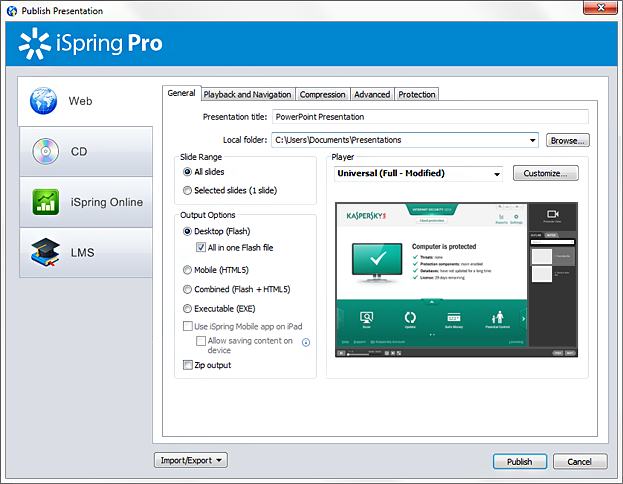Screen dimensions: 623x484
Task: Click the LMS destination label
Action: point(83,252)
